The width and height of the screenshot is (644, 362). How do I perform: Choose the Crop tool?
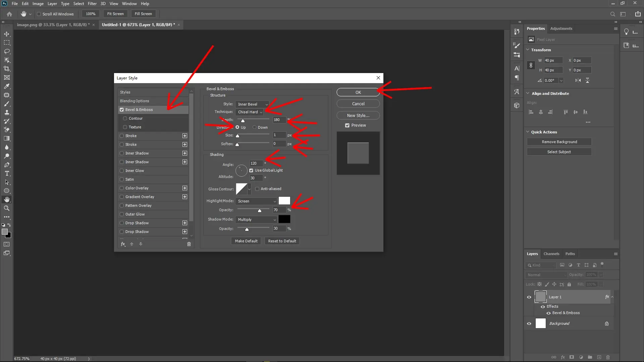pos(7,69)
